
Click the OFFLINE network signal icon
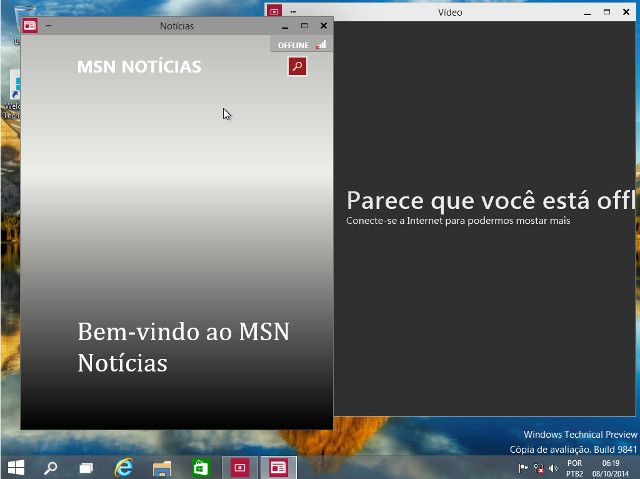(321, 45)
